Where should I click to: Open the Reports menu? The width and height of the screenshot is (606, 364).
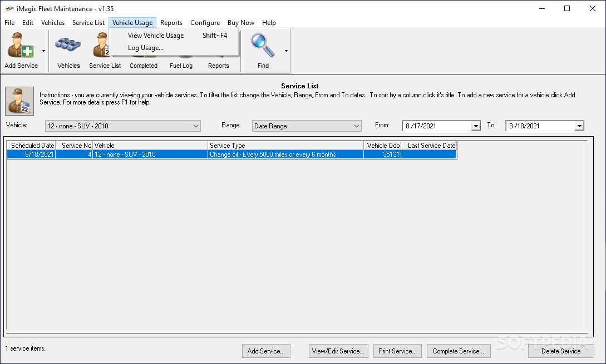pos(171,23)
